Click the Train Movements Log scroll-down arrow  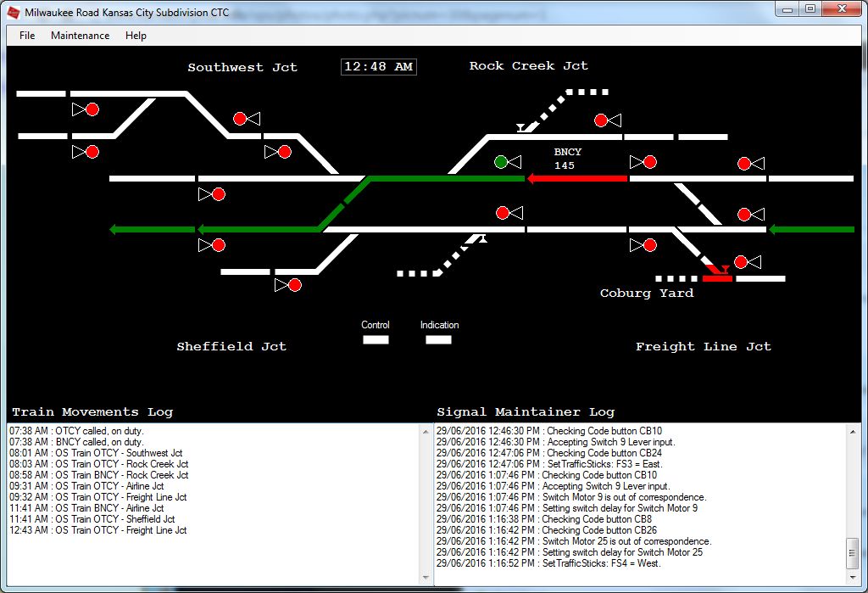coord(426,578)
